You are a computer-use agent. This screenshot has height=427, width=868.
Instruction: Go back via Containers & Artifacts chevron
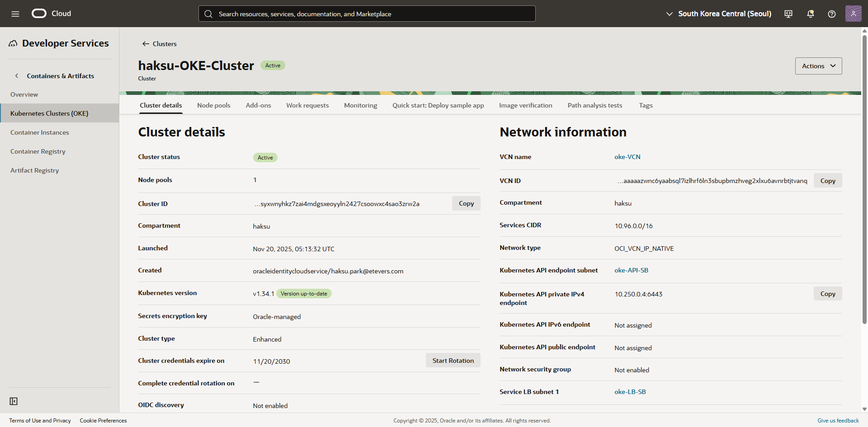(17, 76)
